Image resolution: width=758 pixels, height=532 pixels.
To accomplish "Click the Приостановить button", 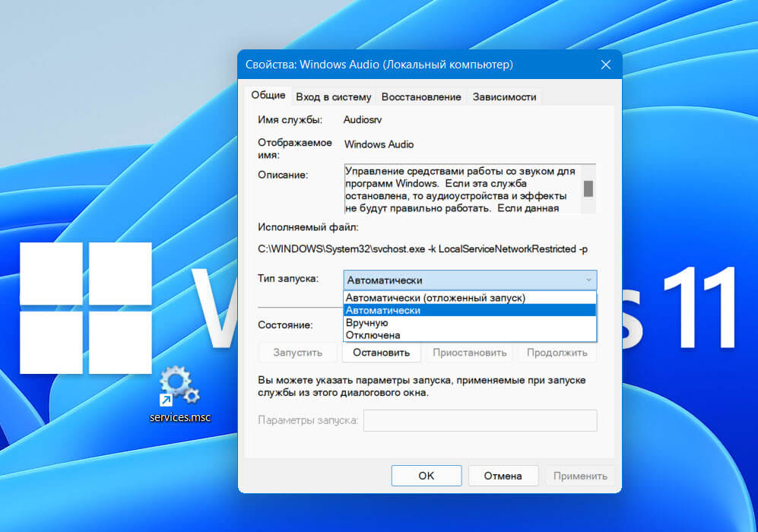I will (469, 353).
